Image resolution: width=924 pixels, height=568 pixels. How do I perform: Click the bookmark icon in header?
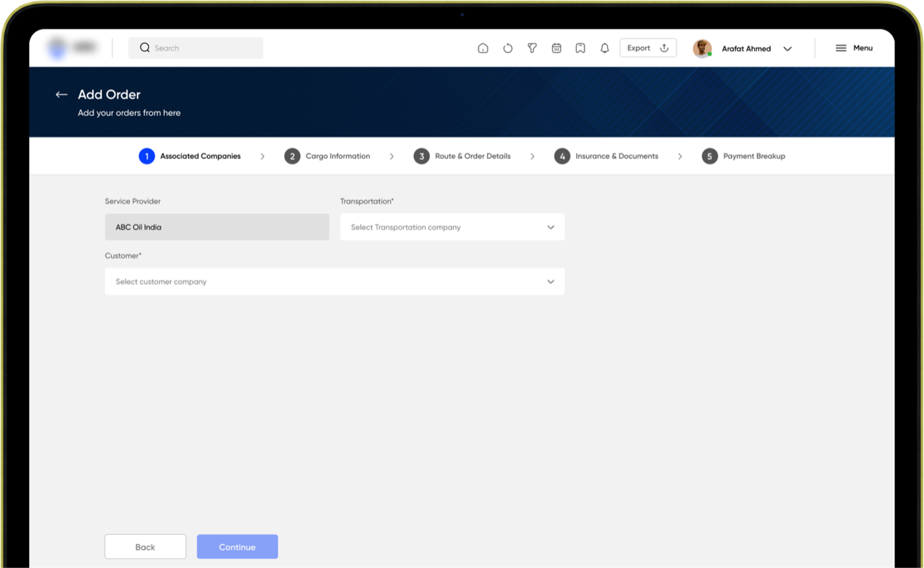tap(580, 48)
